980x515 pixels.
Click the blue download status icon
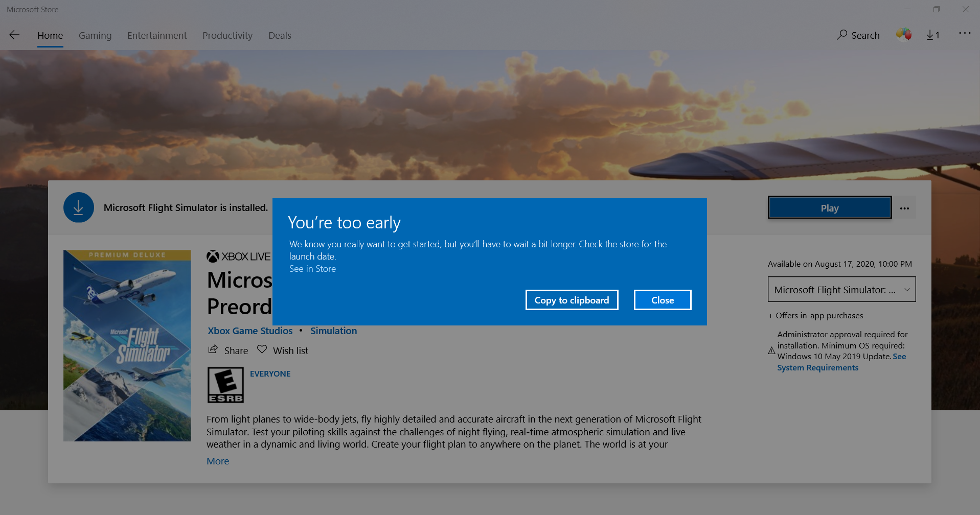79,207
